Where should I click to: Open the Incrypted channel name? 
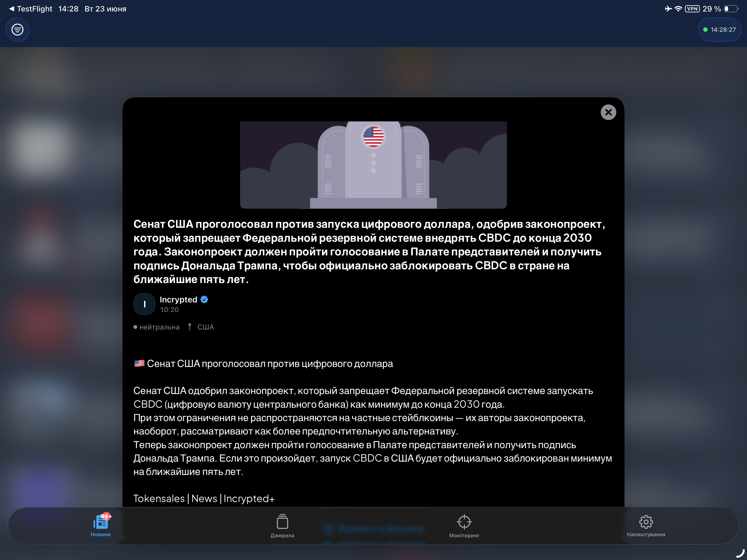pos(178,300)
